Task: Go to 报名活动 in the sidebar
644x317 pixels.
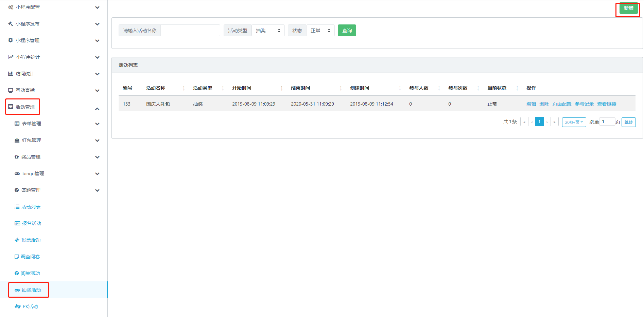Action: pos(31,223)
